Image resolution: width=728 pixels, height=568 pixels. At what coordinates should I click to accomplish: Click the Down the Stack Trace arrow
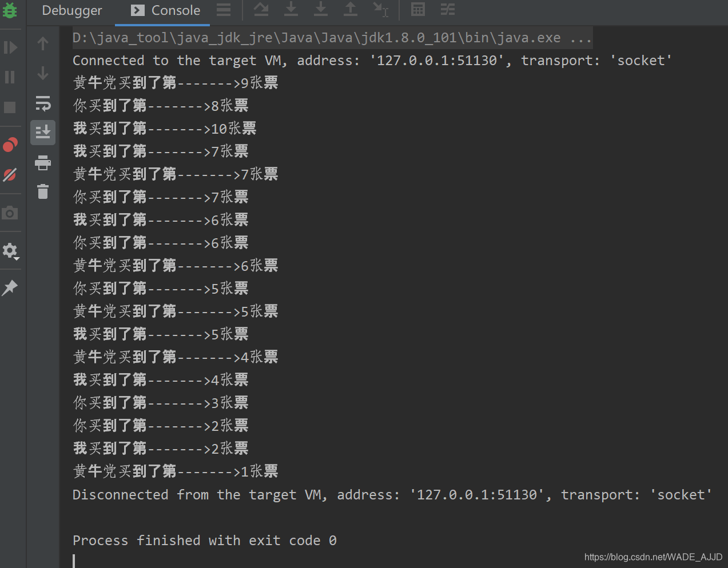point(43,73)
